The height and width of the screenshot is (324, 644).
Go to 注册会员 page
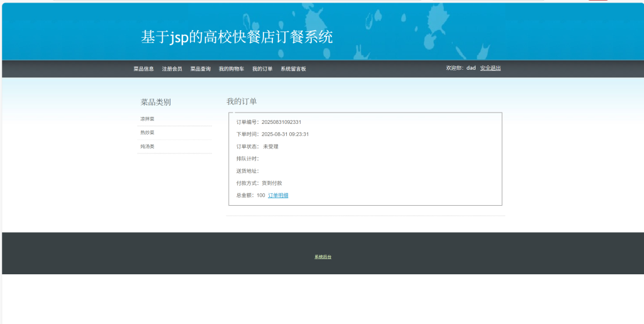(x=172, y=69)
